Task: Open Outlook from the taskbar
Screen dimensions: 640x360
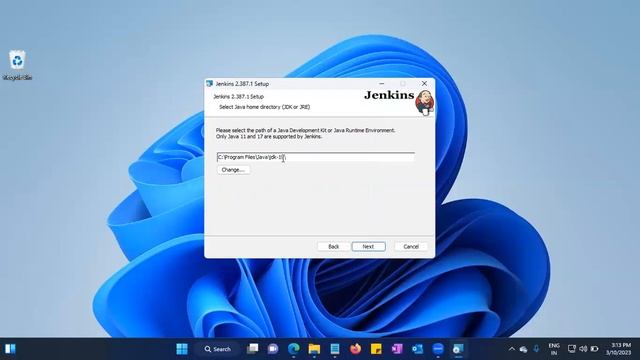Action: (x=417, y=349)
